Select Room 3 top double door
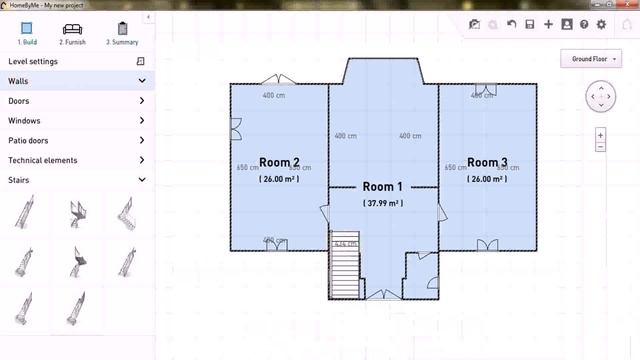The image size is (640, 360). [486, 89]
